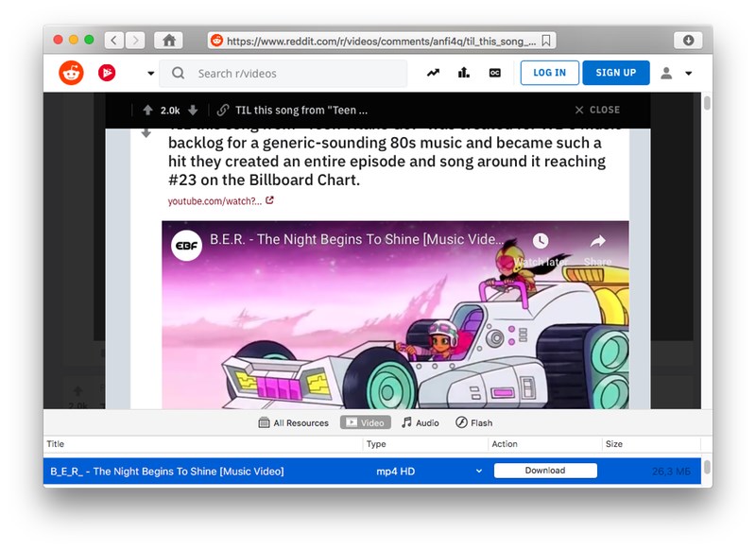Click the Reddit logo icon

(72, 73)
